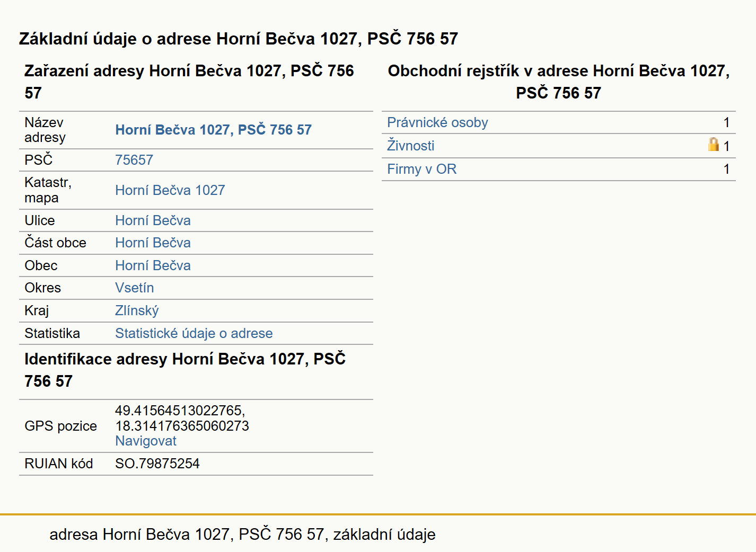The height and width of the screenshot is (552, 756).
Task: Click the lock icon beside Živnosti
Action: (x=714, y=144)
